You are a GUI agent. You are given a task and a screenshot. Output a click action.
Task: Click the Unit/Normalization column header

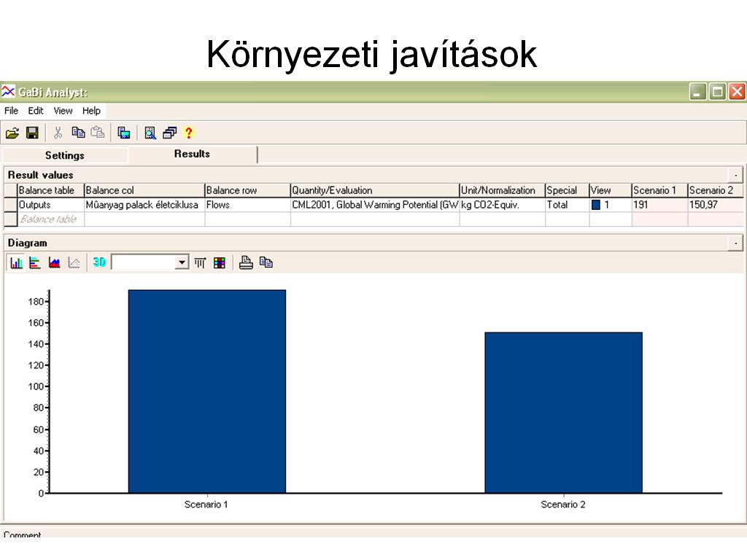click(502, 190)
